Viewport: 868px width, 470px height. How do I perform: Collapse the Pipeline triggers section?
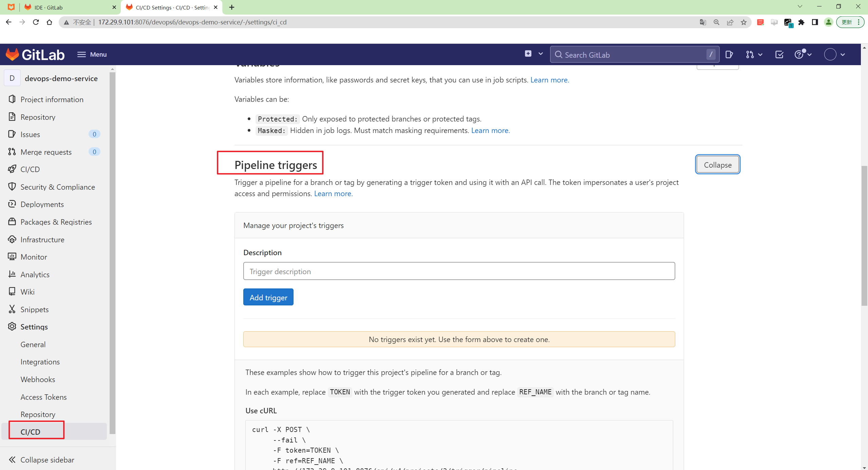click(x=718, y=165)
